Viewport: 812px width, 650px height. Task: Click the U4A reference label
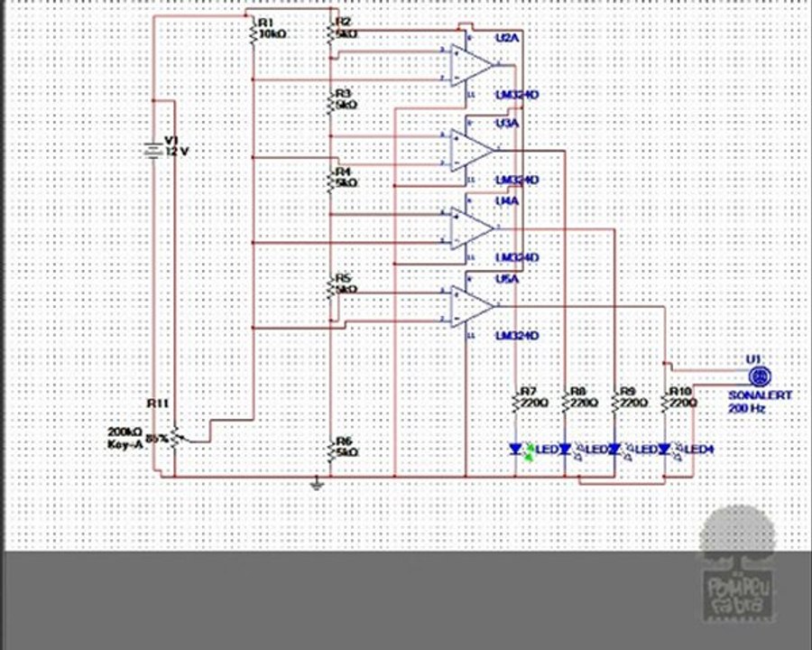[x=507, y=200]
